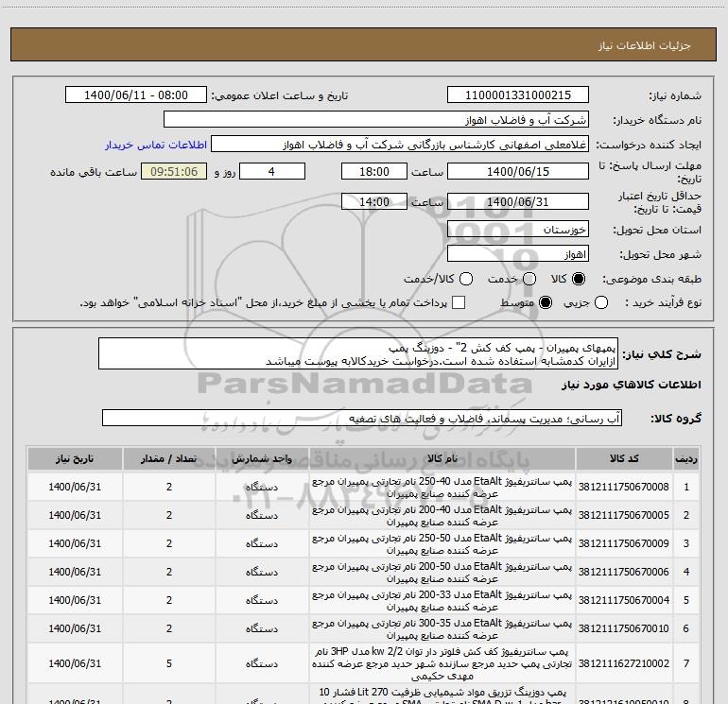728x704 pixels.
Task: Click the buyer name field شرکت آب و فاضلاب اهواز
Action: 376,120
